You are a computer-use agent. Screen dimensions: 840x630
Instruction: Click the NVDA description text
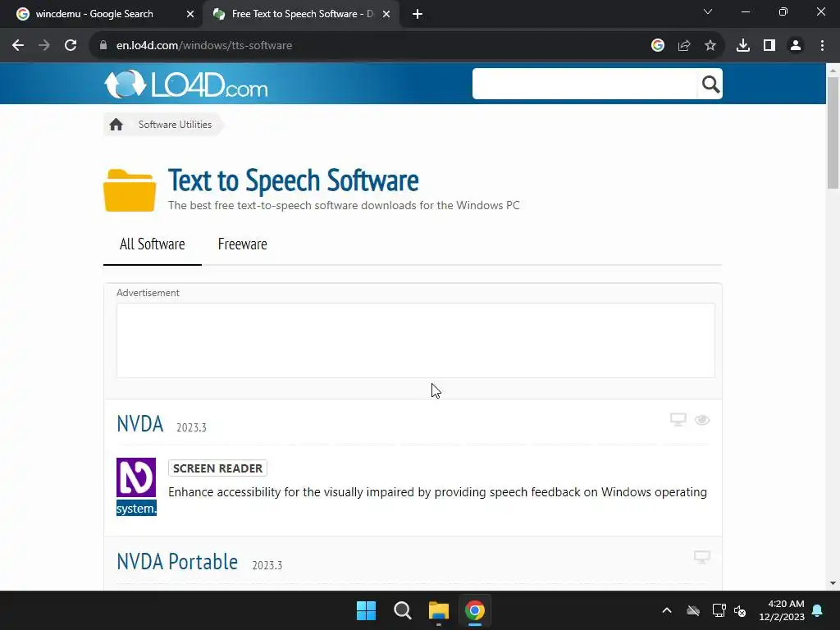(x=438, y=492)
